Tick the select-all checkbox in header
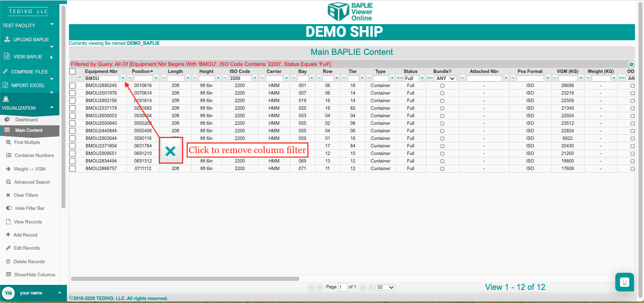644x303 pixels. pyautogui.click(x=72, y=71)
